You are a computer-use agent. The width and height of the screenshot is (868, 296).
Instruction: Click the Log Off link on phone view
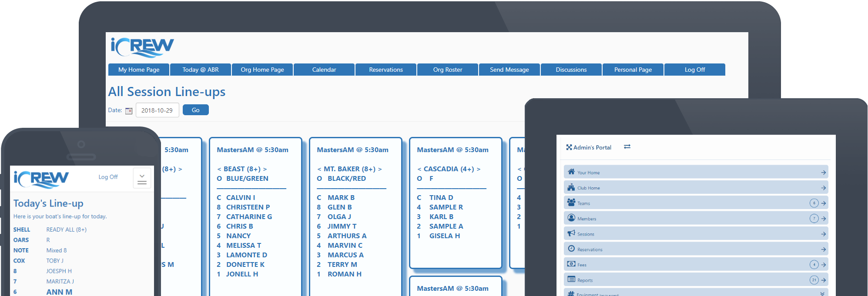(x=108, y=177)
